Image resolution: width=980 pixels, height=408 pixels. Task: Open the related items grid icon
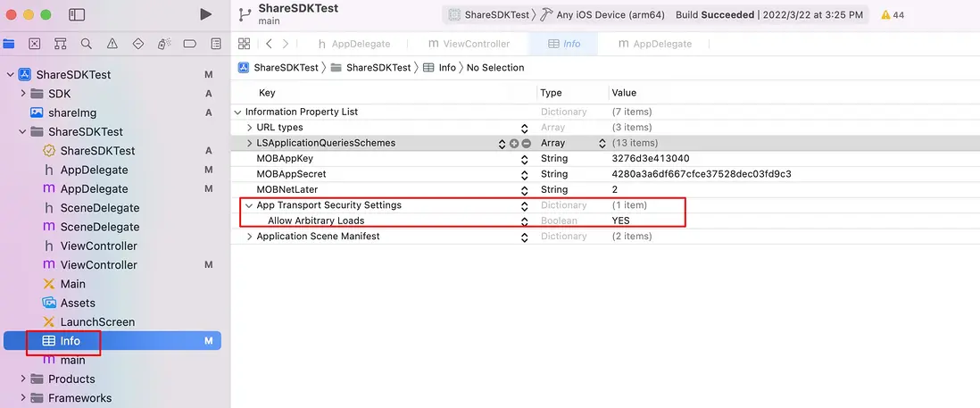(244, 44)
